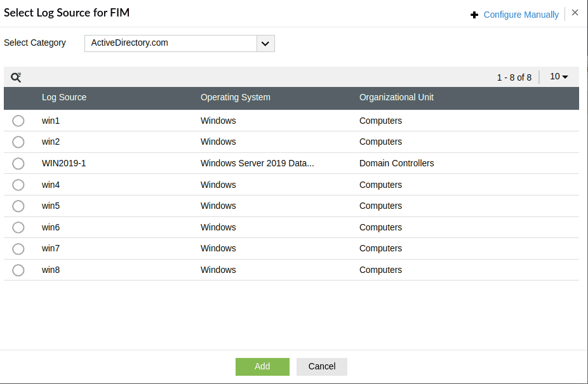Select the win1 radio button

click(18, 121)
